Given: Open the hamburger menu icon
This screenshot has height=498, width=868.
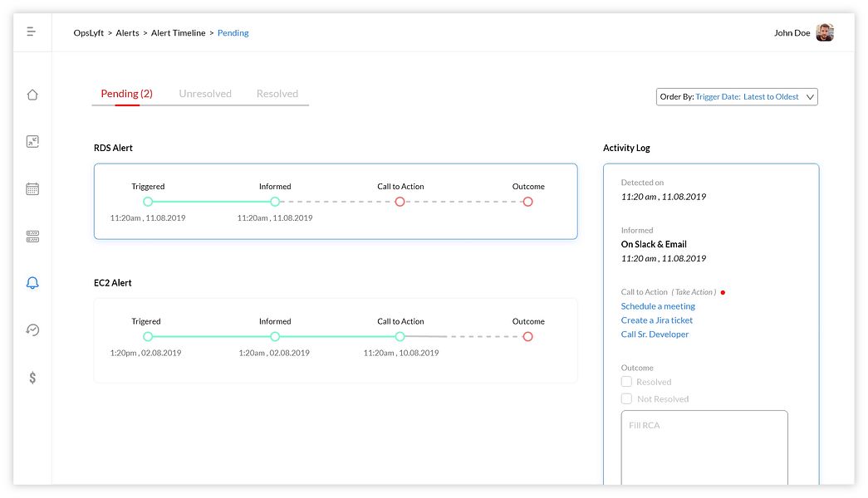Looking at the screenshot, I should [x=31, y=32].
